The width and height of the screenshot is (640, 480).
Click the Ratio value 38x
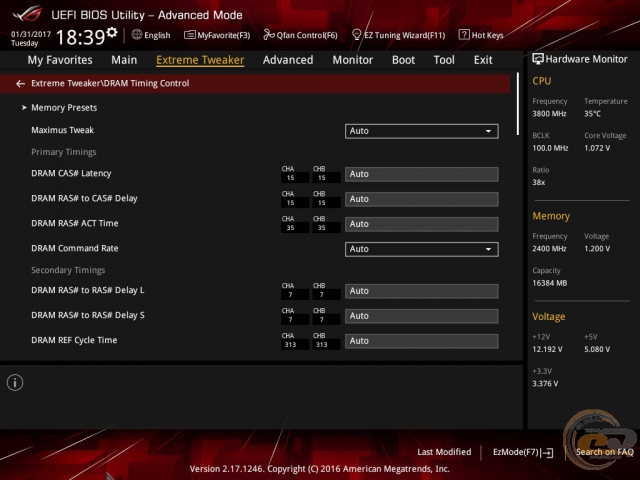coord(539,182)
